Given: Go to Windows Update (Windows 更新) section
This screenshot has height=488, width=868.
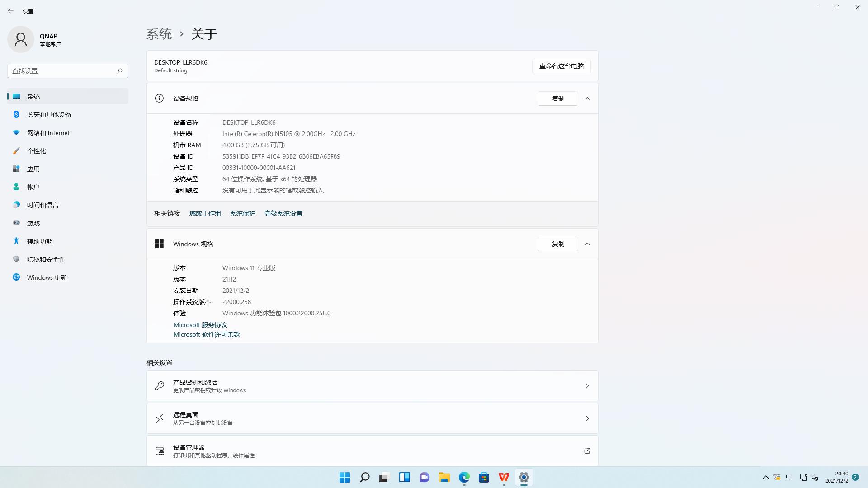Looking at the screenshot, I should [x=47, y=277].
